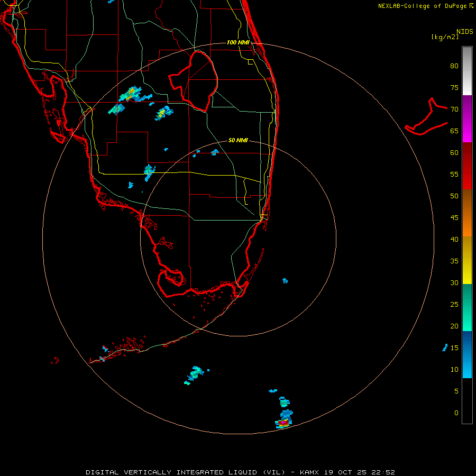
Task: Click the 10 value on the scale
Action: 454,370
